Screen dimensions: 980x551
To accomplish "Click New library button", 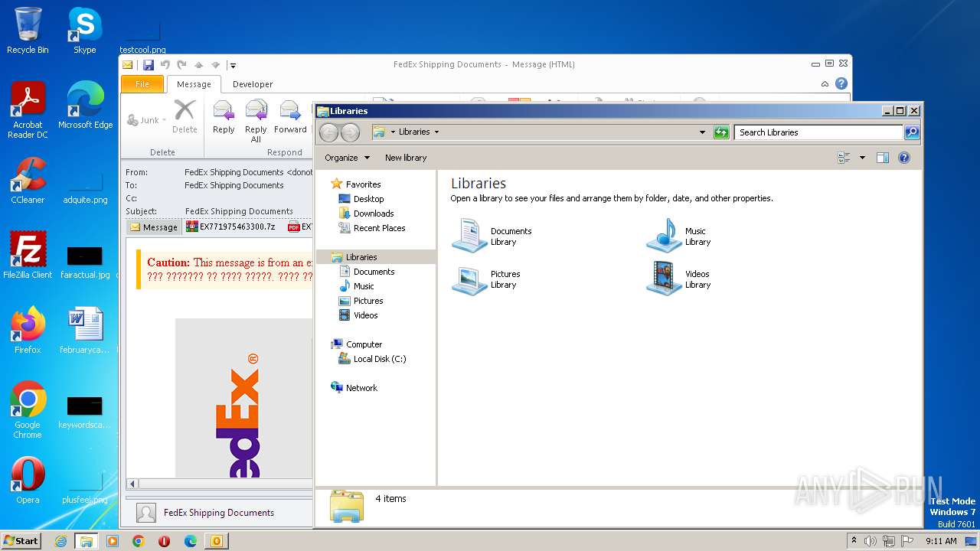I will pos(406,158).
